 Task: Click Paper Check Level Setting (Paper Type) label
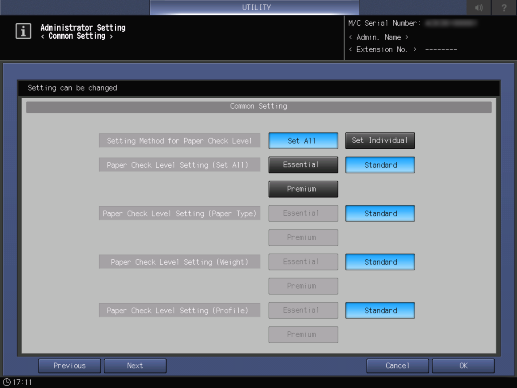[179, 213]
